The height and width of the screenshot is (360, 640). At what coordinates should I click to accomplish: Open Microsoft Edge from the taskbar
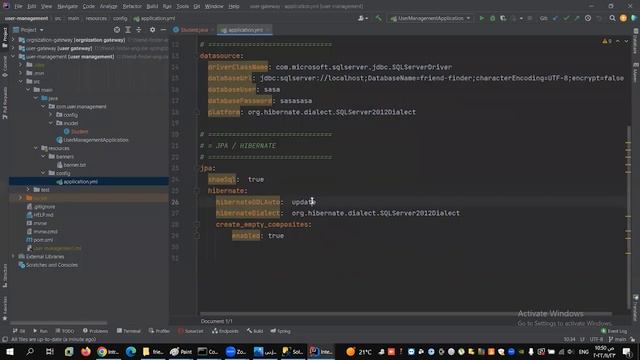click(131, 351)
